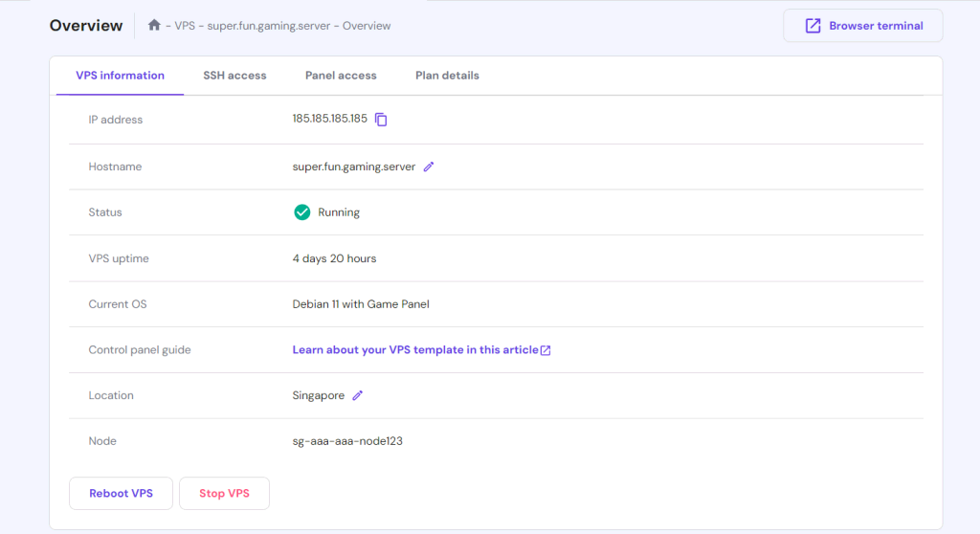The image size is (980, 534).
Task: Click the node name sg-aaa-aaa-node123
Action: tap(347, 441)
